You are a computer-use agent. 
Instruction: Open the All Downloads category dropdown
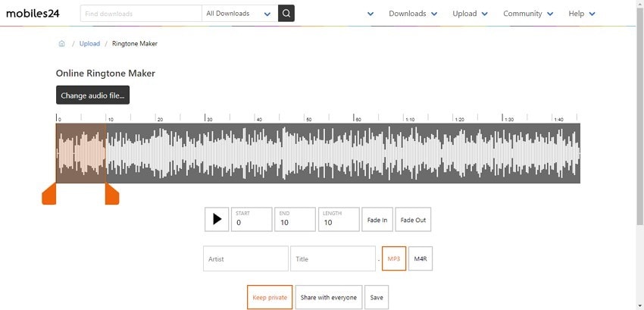(x=240, y=13)
